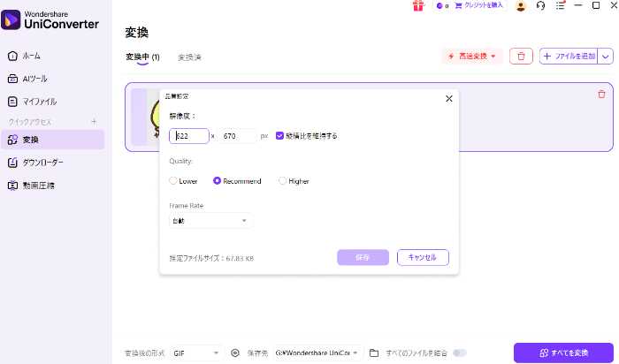
Task: Open the gift box promotions icon
Action: point(418,6)
